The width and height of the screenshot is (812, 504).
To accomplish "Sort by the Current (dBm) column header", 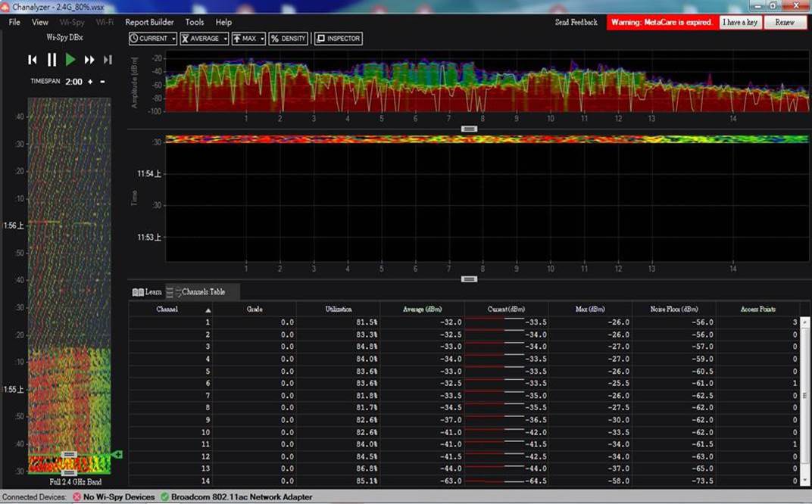I will (506, 310).
